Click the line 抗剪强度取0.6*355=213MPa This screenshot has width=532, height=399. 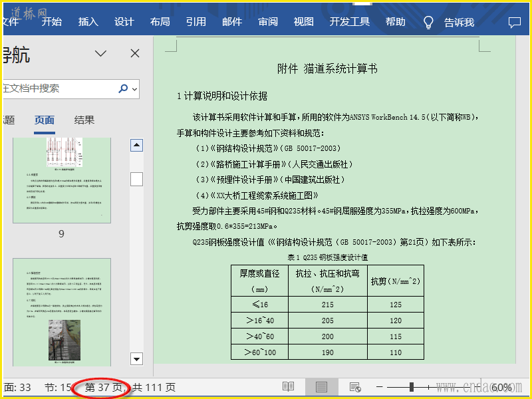(227, 226)
